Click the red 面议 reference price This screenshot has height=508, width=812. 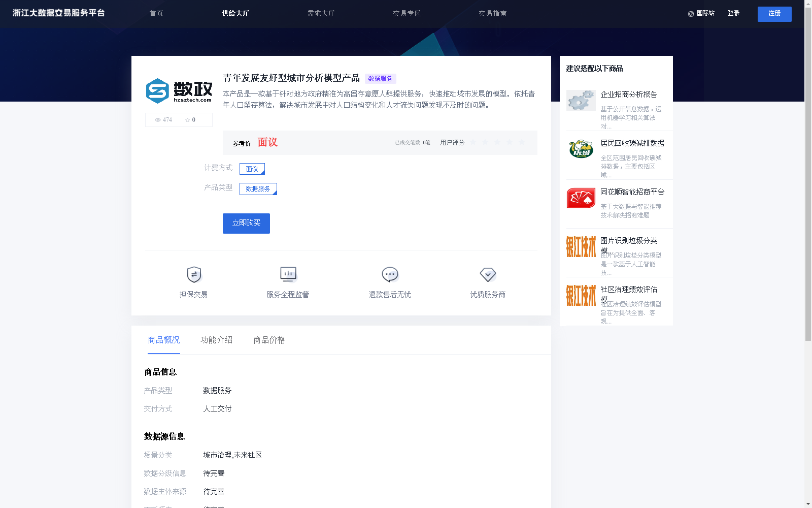point(267,142)
